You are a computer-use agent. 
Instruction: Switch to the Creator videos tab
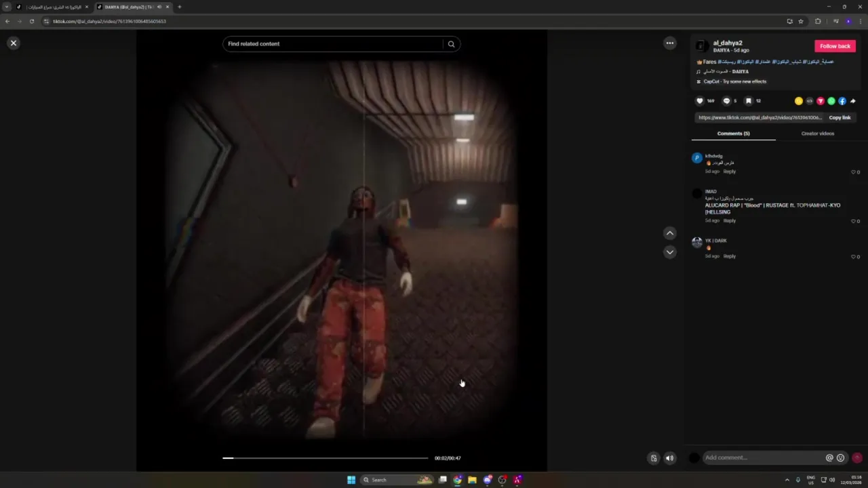818,134
